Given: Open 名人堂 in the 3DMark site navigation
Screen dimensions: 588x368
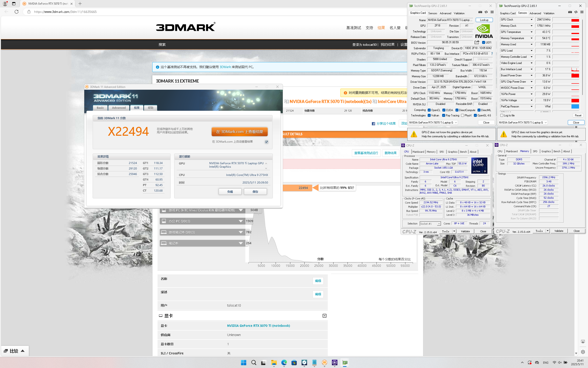Looking at the screenshot, I should click(x=395, y=28).
